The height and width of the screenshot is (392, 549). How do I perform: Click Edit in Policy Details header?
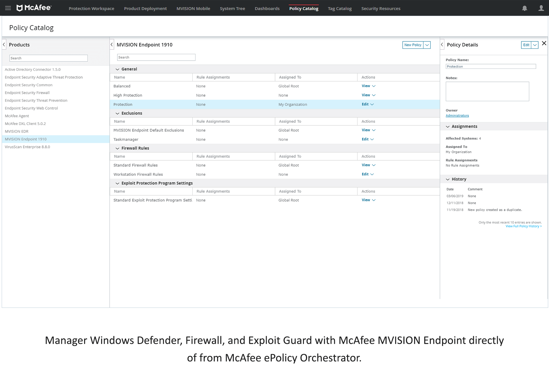click(x=526, y=45)
